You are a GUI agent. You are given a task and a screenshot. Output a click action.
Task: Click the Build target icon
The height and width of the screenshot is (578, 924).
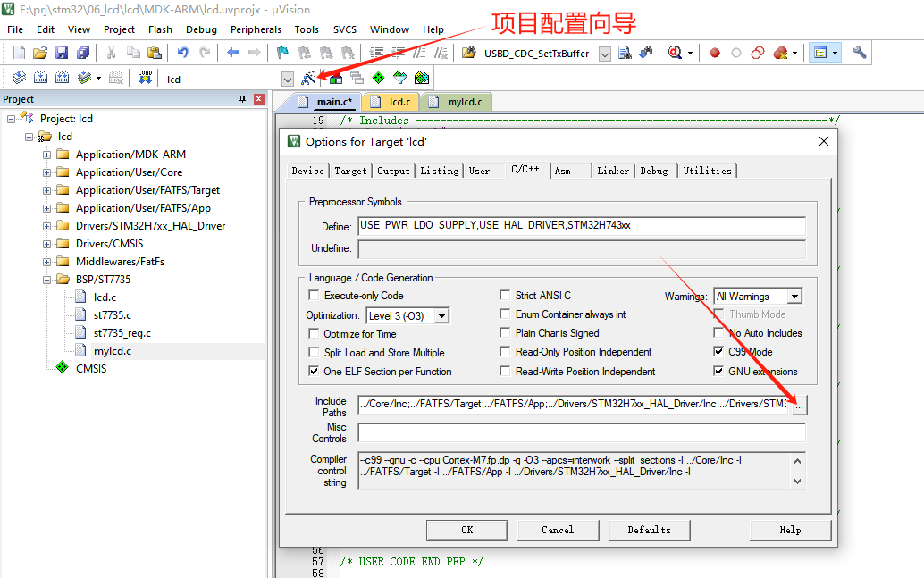click(41, 78)
